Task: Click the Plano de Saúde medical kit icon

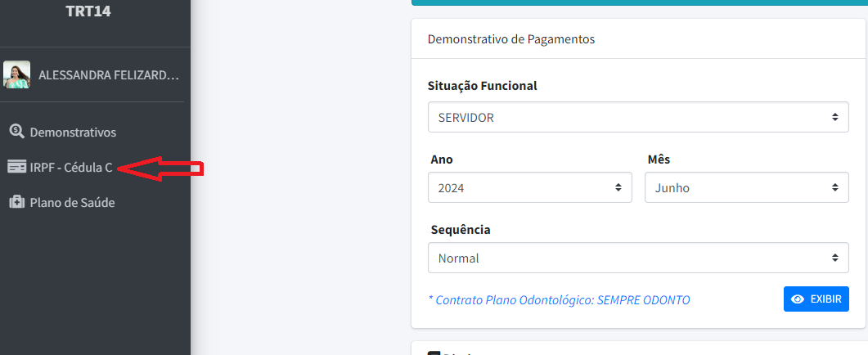Action: coord(16,202)
